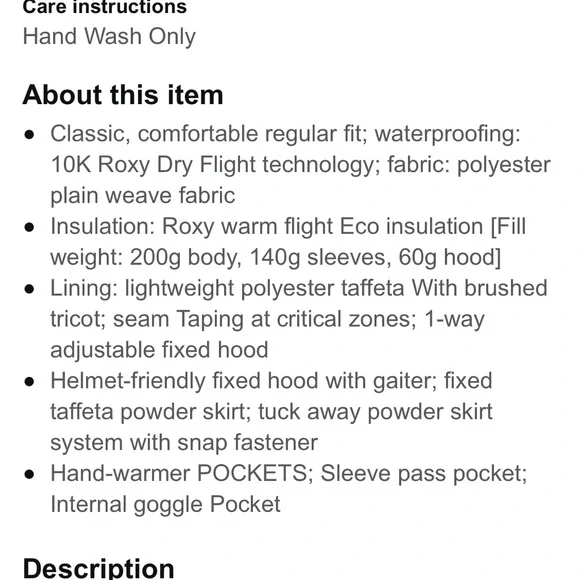Click the 'Description' heading
580x580 pixels.
click(98, 569)
